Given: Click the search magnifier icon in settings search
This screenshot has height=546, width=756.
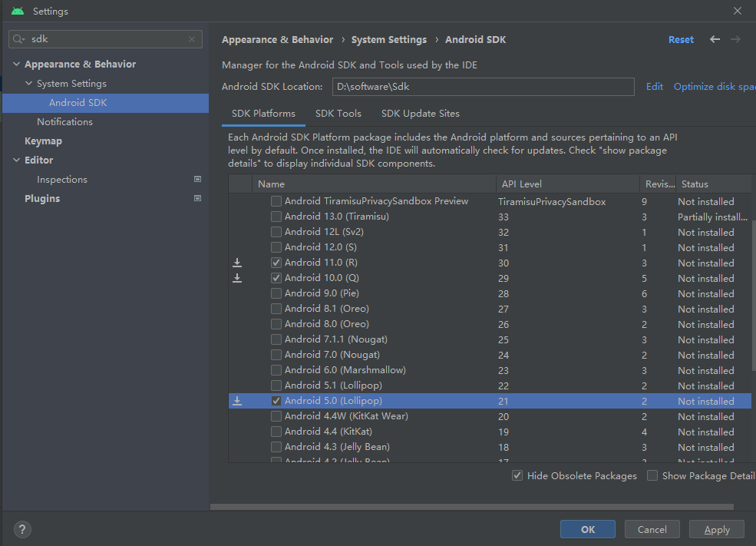Looking at the screenshot, I should point(18,39).
